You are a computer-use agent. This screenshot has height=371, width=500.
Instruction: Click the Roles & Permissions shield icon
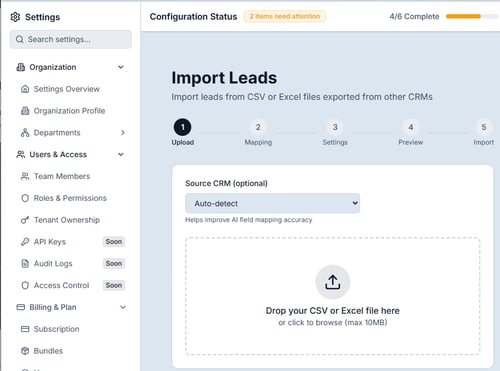coord(25,198)
